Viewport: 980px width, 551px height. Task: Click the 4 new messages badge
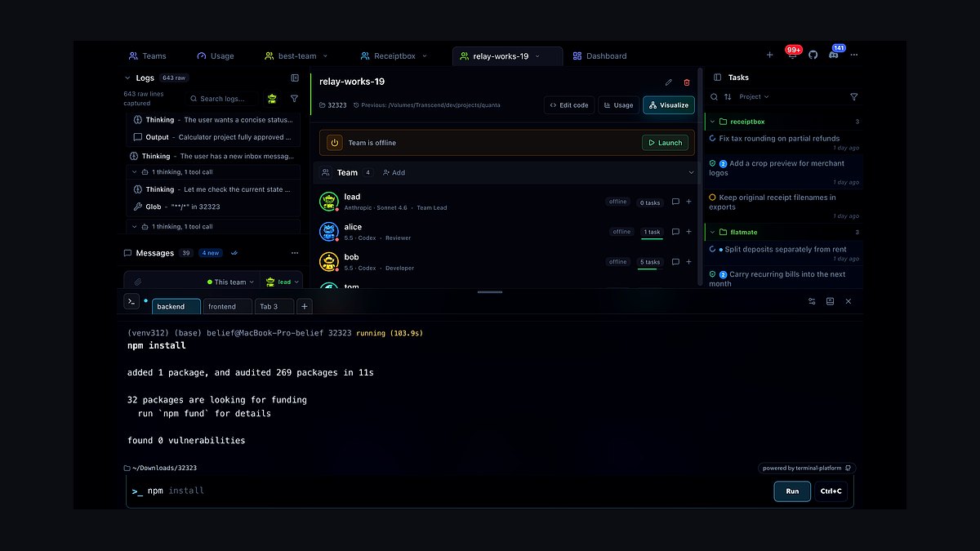(x=210, y=253)
